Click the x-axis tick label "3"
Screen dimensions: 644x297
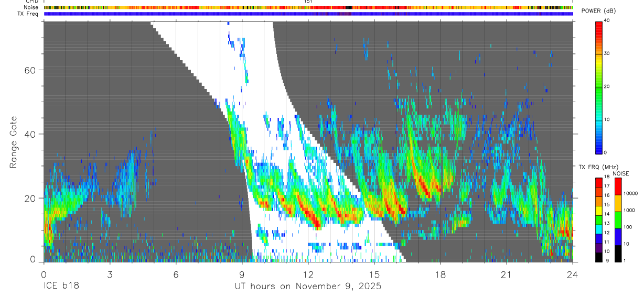(110, 274)
